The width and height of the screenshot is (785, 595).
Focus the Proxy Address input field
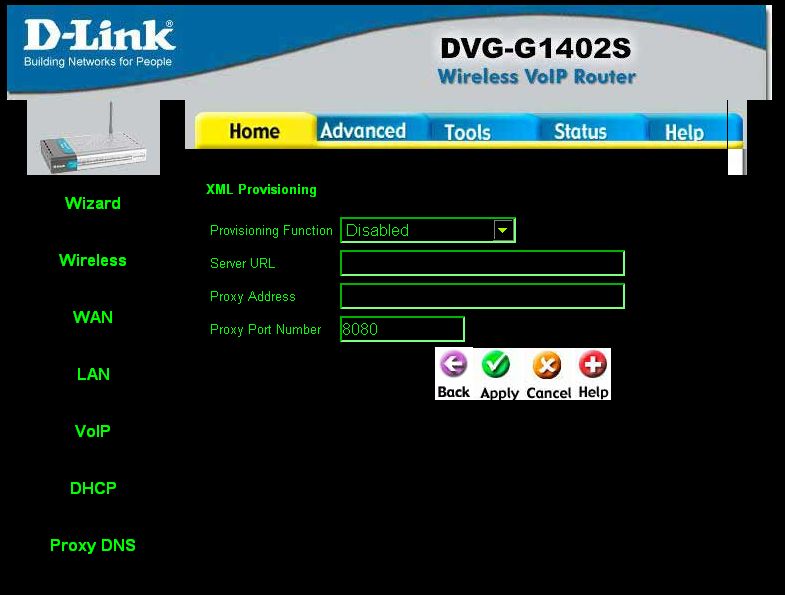click(483, 296)
